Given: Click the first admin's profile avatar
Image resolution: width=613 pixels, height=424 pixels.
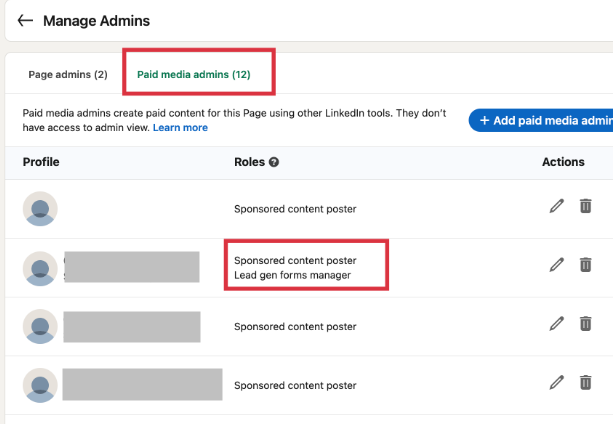Looking at the screenshot, I should pyautogui.click(x=40, y=209).
